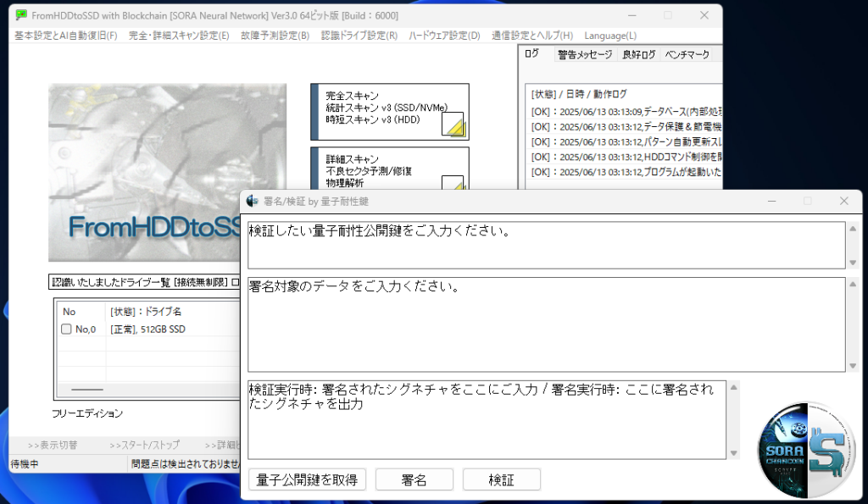Click the フリーエディション label
Screen dimensions: 868x504
click(87, 413)
